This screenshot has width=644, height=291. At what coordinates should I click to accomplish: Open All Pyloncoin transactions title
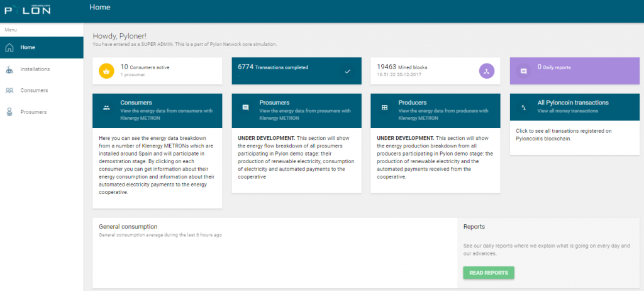coord(573,103)
